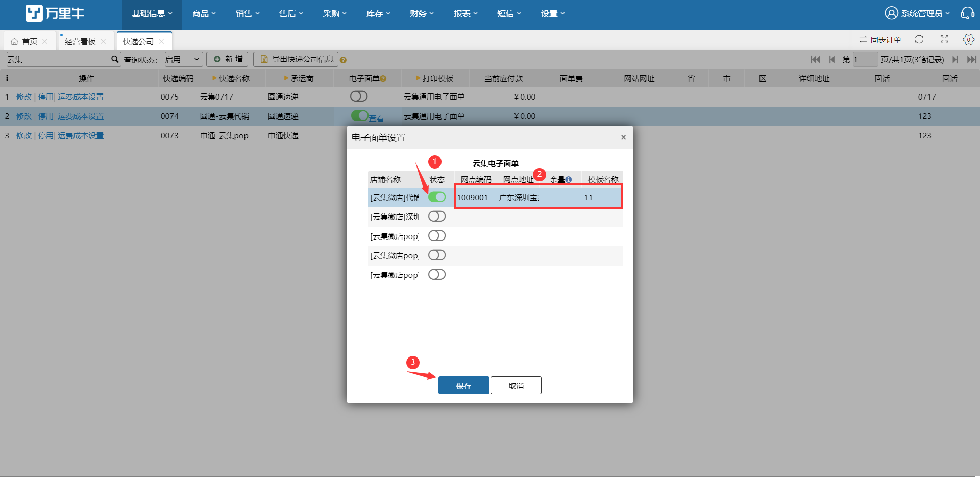
Task: Click 查看 link in row 0074
Action: click(x=377, y=118)
